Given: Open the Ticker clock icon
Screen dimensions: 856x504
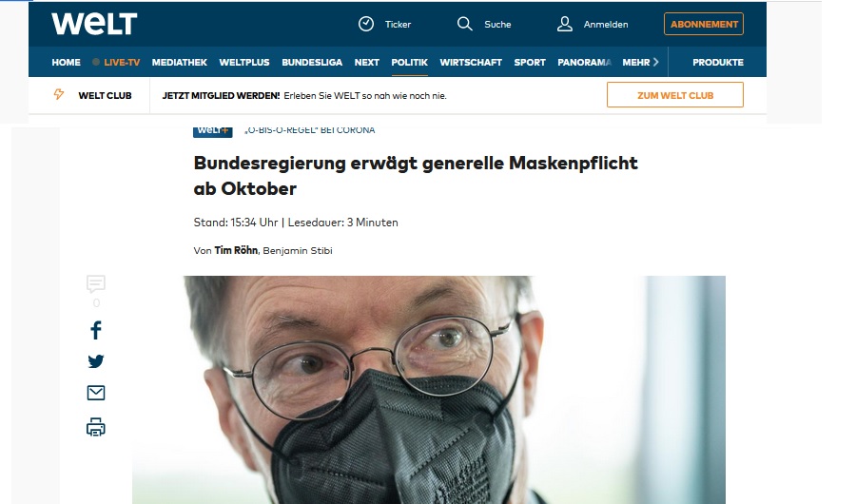Looking at the screenshot, I should [x=366, y=24].
